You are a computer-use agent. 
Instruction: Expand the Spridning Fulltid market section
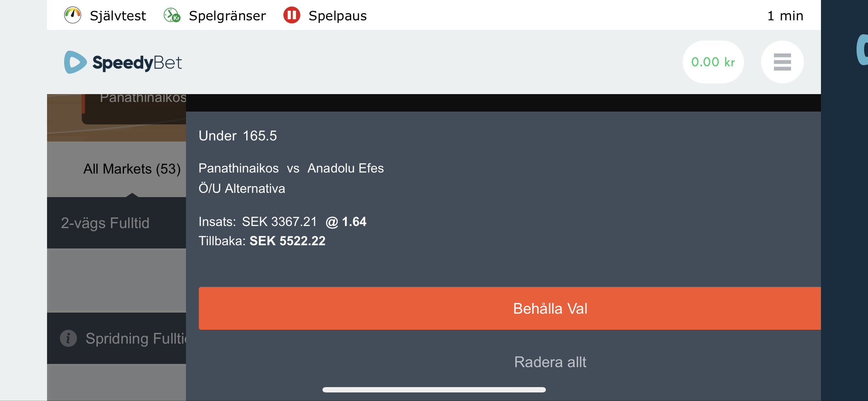[x=117, y=338]
